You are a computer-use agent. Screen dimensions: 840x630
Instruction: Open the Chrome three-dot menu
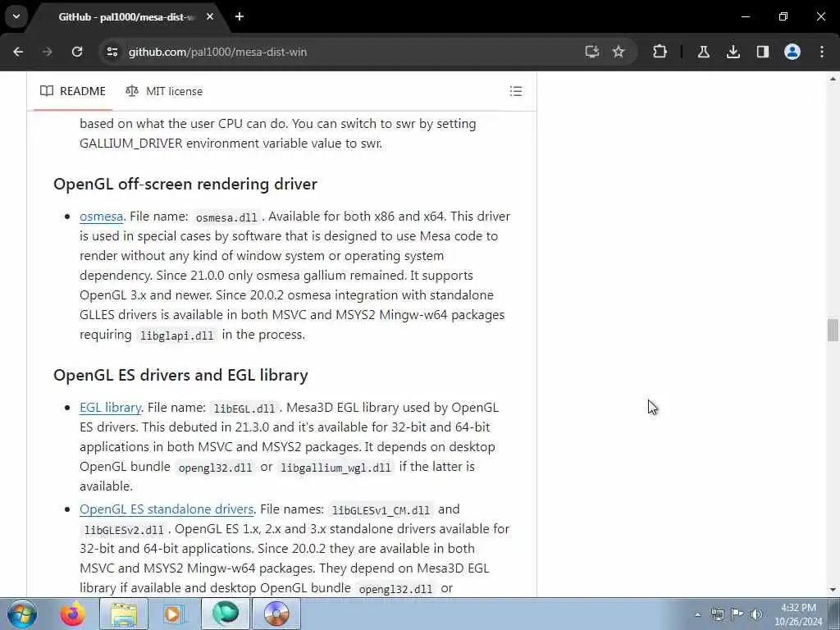click(x=822, y=52)
